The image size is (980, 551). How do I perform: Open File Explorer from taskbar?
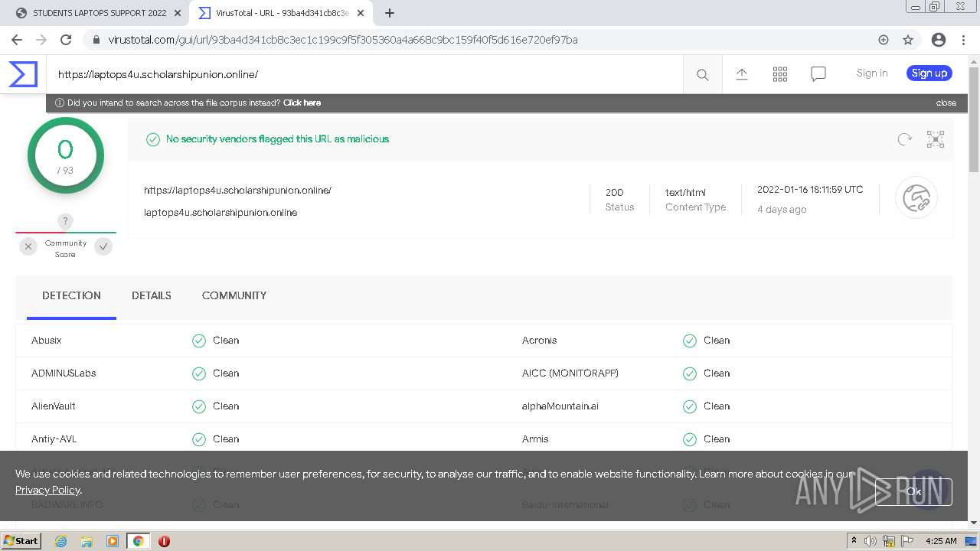pos(87,541)
